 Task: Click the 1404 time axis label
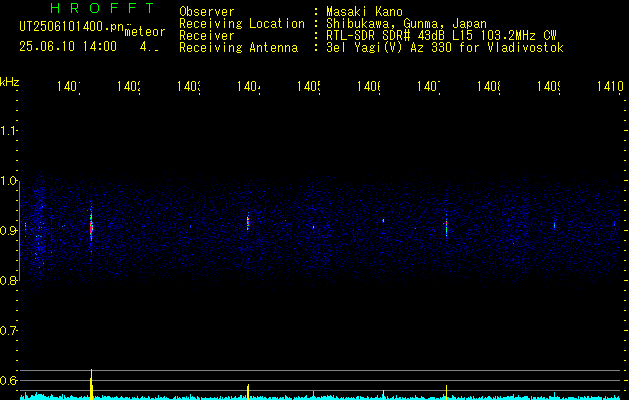249,87
